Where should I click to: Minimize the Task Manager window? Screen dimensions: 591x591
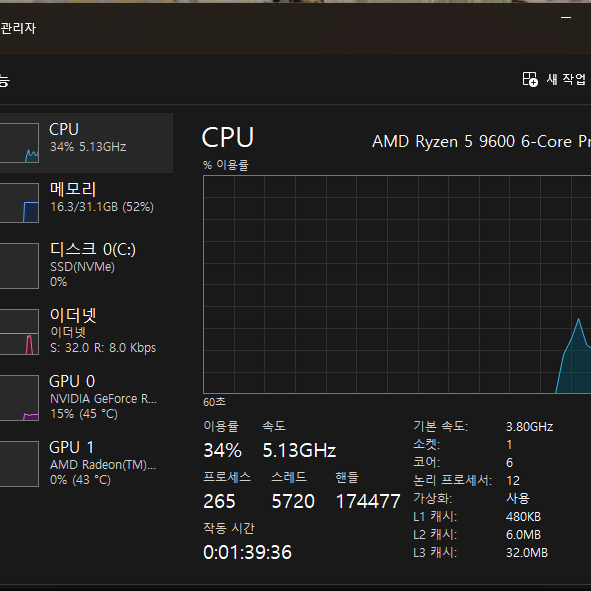pos(566,17)
